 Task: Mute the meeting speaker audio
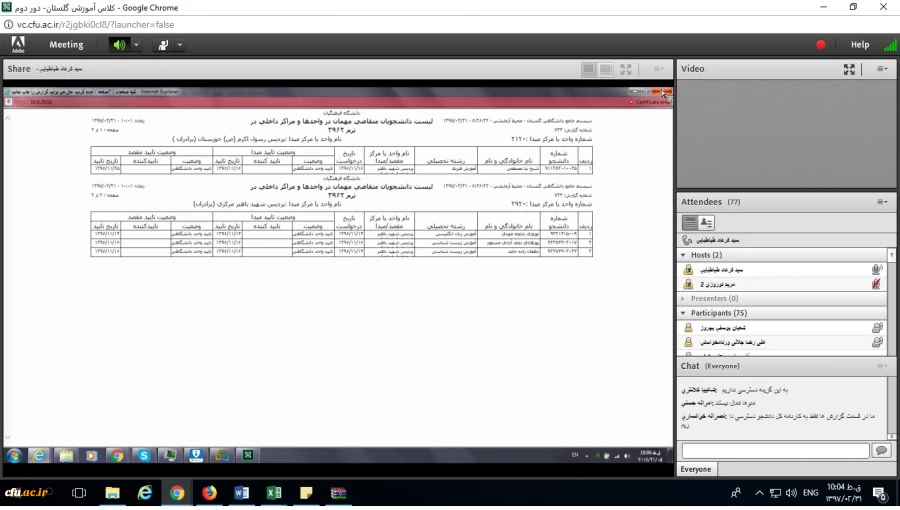(x=120, y=45)
